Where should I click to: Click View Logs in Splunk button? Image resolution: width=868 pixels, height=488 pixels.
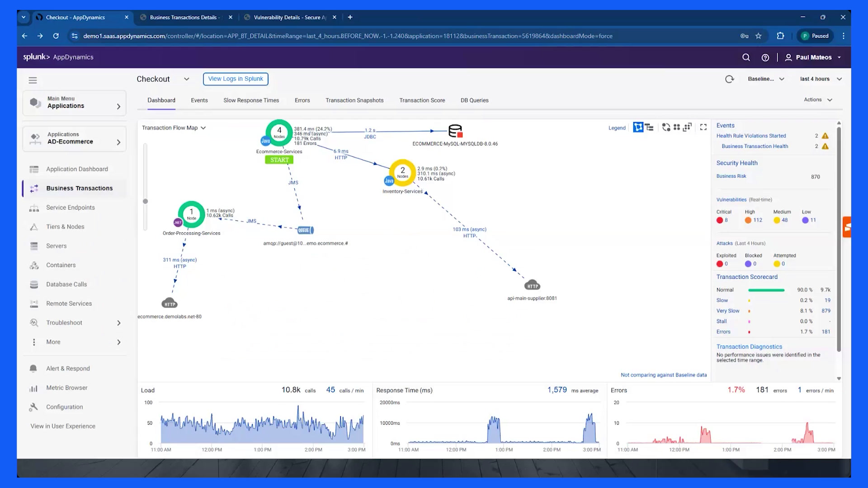236,79
